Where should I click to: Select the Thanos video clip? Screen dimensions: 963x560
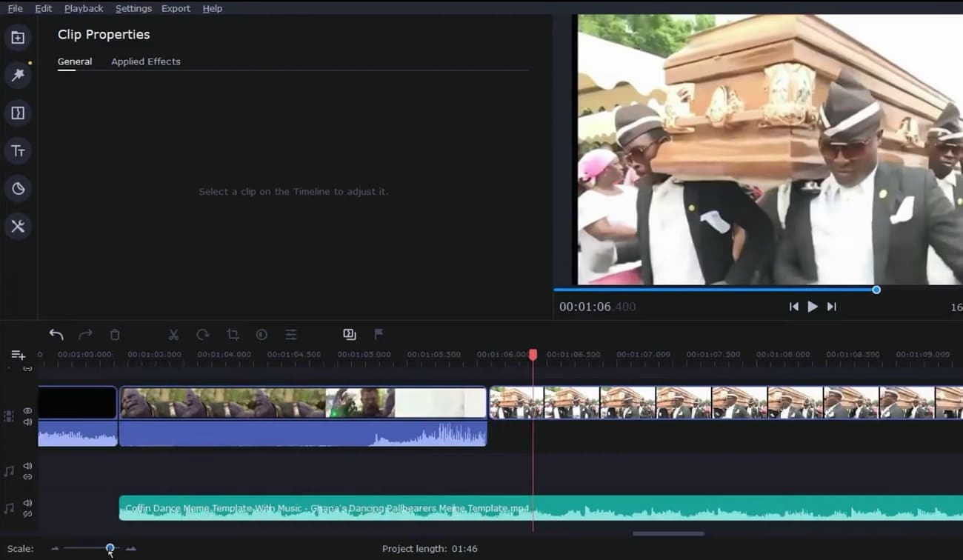pyautogui.click(x=303, y=403)
